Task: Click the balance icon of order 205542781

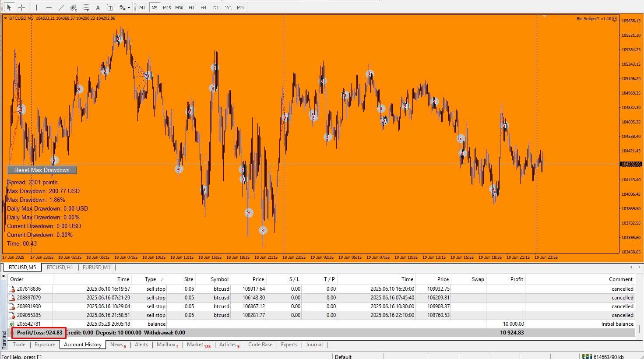Action: 12,324
